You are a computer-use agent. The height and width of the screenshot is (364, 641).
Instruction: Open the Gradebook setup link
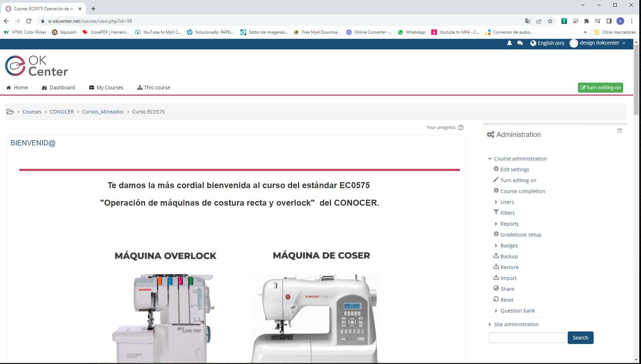point(520,235)
